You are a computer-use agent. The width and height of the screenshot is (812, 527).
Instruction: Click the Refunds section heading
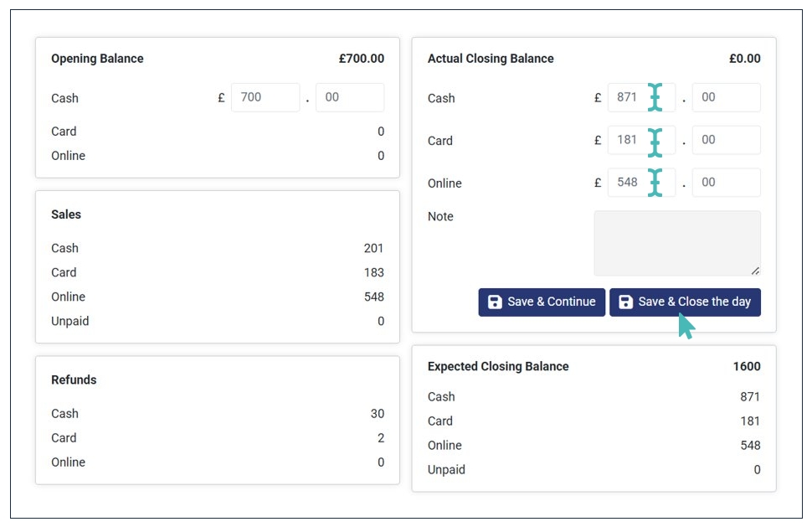tap(74, 380)
